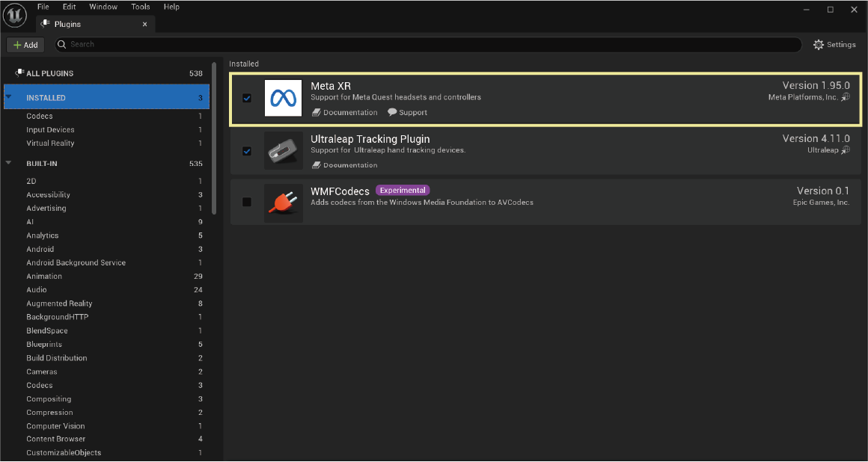Close the Plugins tab

[145, 25]
